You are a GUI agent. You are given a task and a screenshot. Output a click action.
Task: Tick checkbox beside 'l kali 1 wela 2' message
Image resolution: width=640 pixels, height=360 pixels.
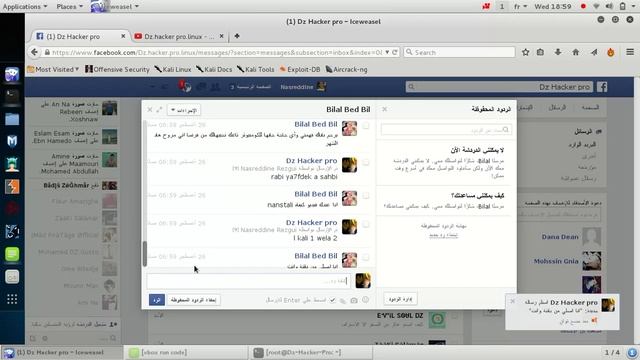click(x=365, y=224)
